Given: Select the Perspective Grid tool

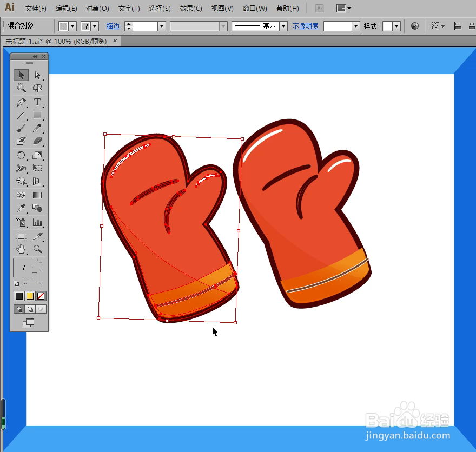Looking at the screenshot, I should [37, 181].
